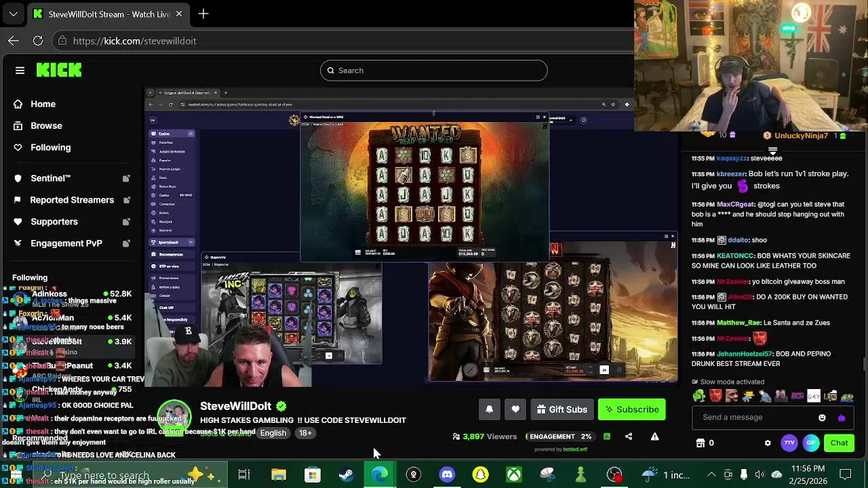Click the ENGAGEMENT 2% meter
Image resolution: width=868 pixels, height=488 pixels.
560,436
